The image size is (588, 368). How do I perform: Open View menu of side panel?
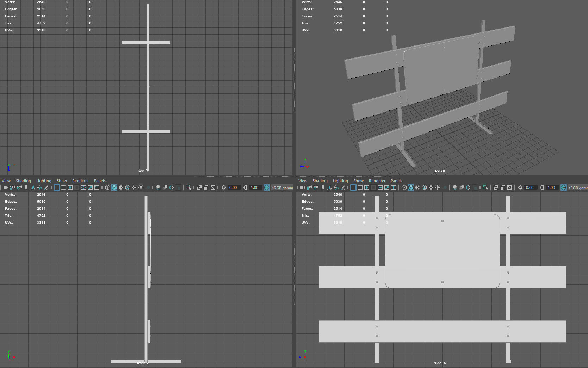click(303, 181)
